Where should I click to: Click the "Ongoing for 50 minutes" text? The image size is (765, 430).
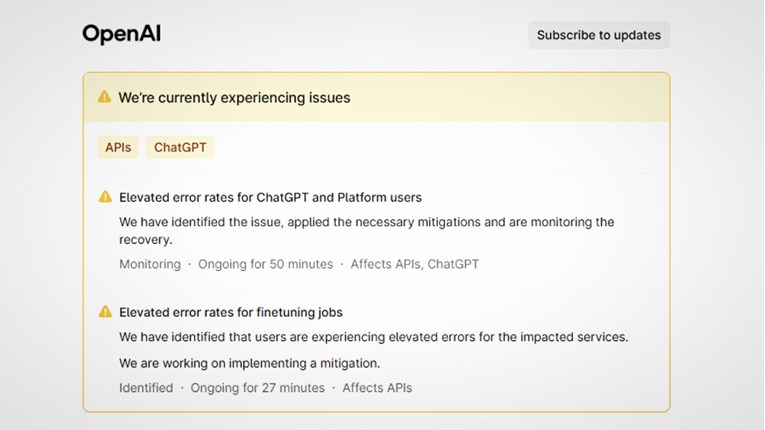pos(265,264)
